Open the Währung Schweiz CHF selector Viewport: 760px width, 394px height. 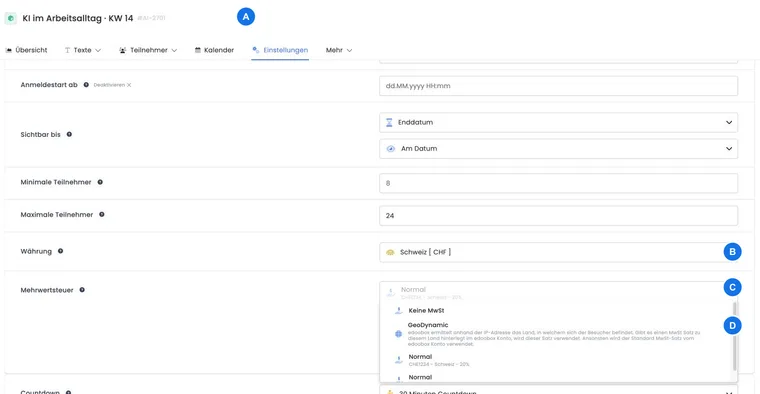(558, 252)
